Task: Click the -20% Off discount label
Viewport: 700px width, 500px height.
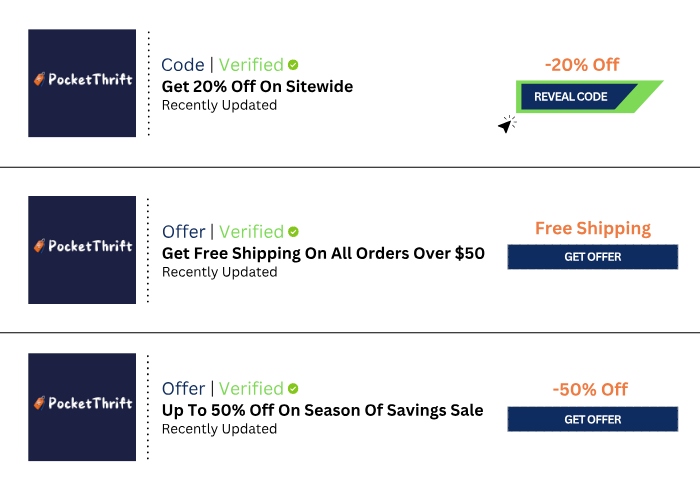Action: tap(582, 65)
